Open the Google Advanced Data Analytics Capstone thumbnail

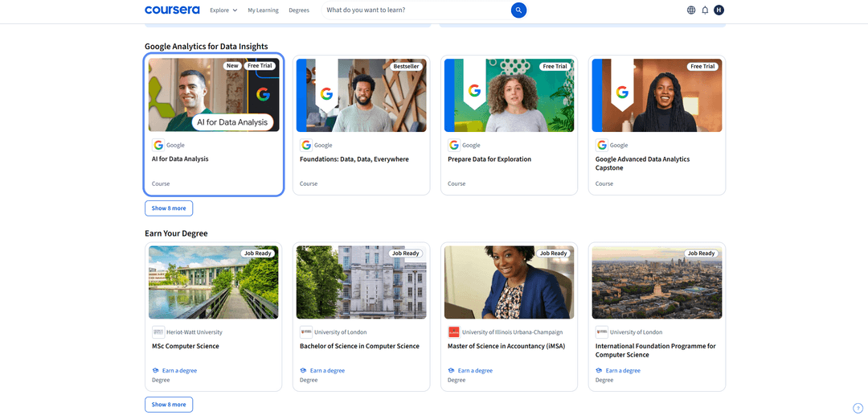point(657,95)
